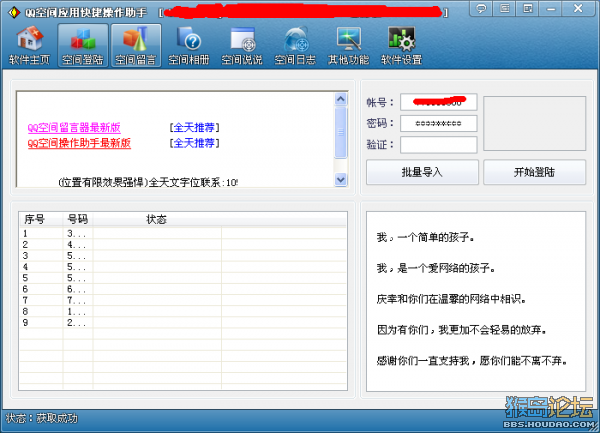This screenshot has height=433, width=600.
Task: Click the captcha image box
Action: pos(535,123)
